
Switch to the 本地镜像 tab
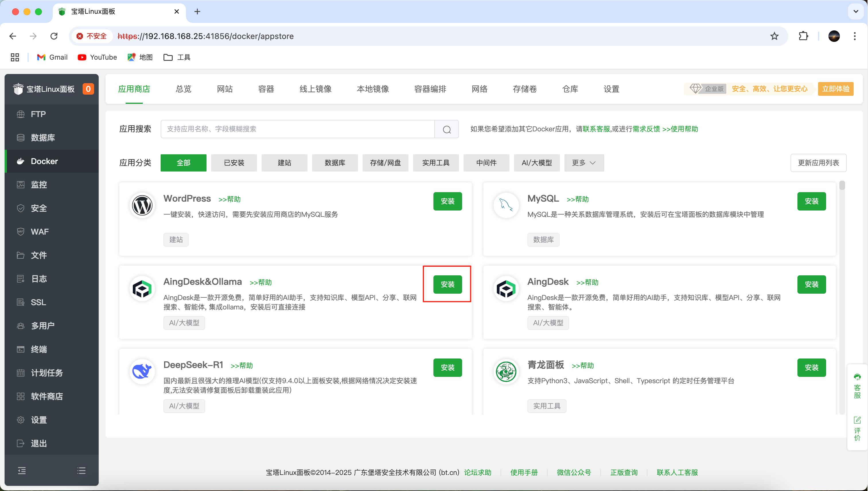coord(372,89)
